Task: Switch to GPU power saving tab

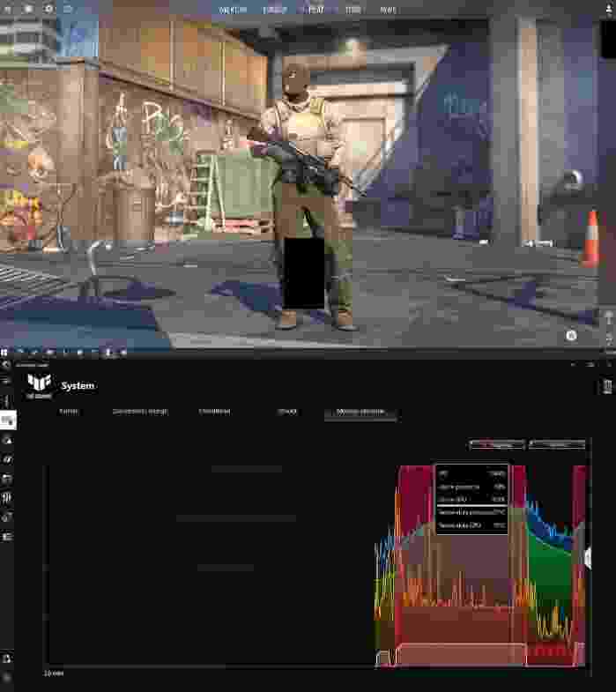Action: 140,412
